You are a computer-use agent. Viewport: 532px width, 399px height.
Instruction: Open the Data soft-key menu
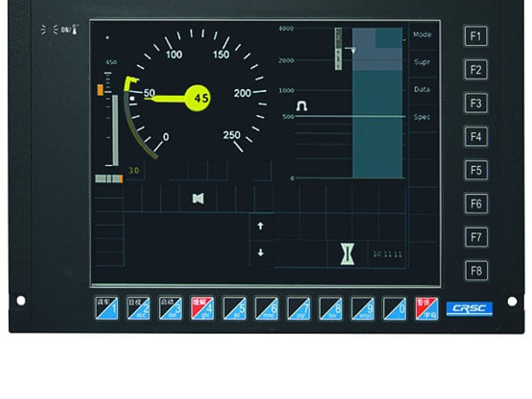(x=422, y=89)
